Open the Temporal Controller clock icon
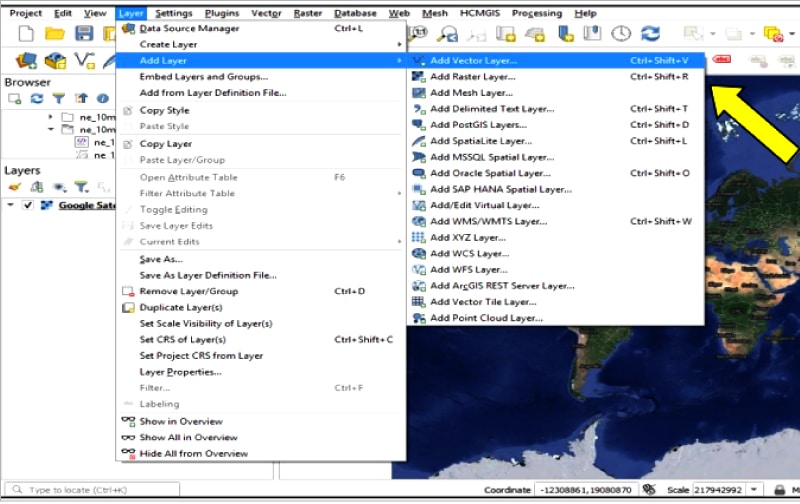 (x=621, y=34)
